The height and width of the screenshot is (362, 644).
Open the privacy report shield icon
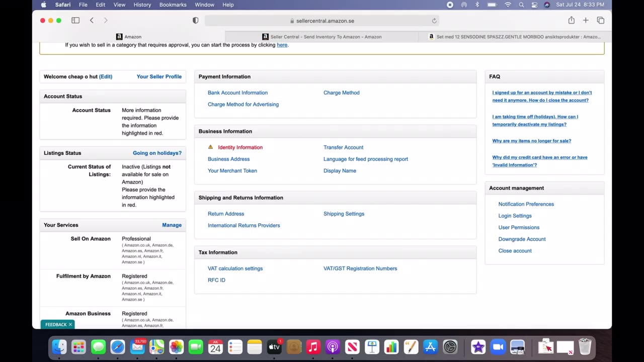pyautogui.click(x=195, y=20)
